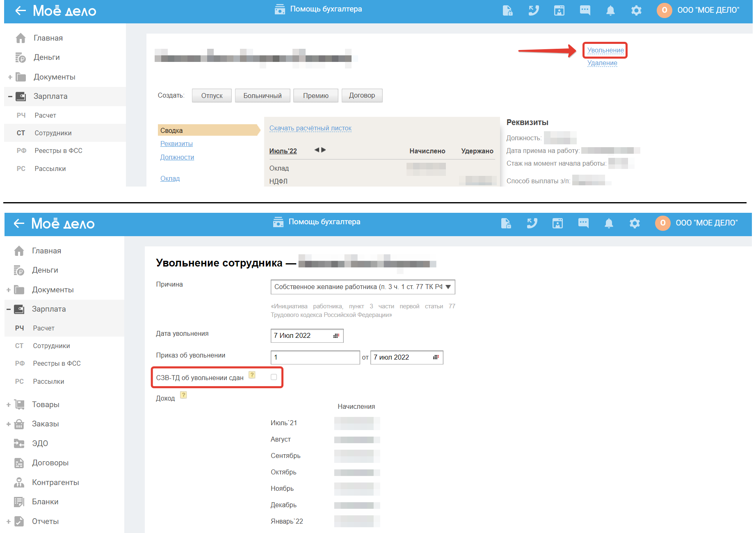Image resolution: width=756 pixels, height=533 pixels.
Task: Open Главная in the top screenshot sidebar
Action: (x=48, y=38)
